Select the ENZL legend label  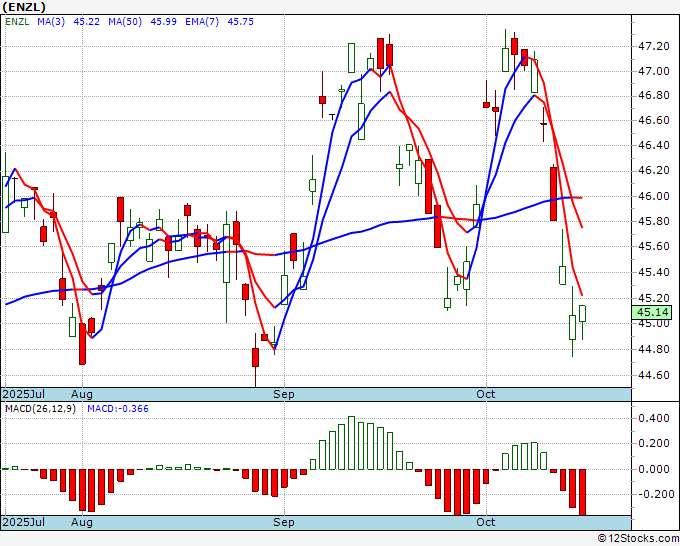point(17,22)
